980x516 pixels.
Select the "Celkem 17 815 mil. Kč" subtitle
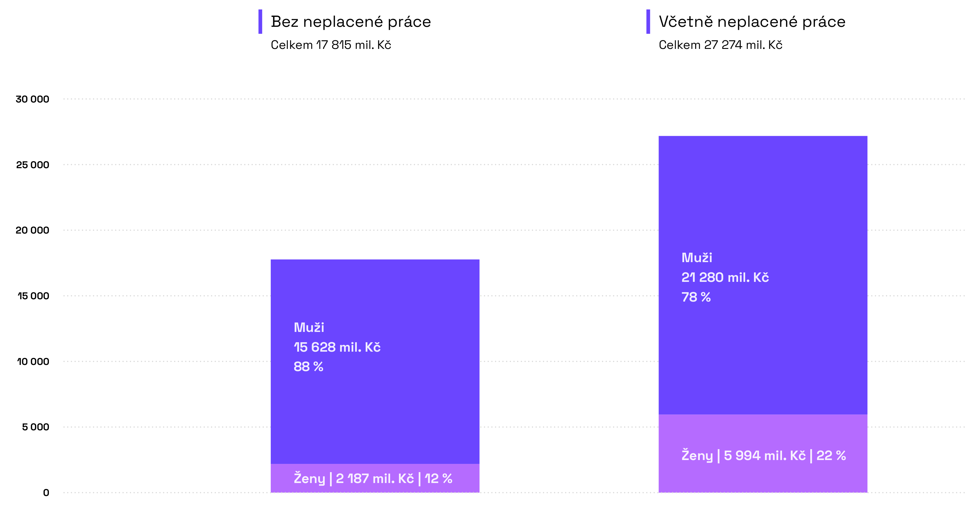pyautogui.click(x=331, y=45)
